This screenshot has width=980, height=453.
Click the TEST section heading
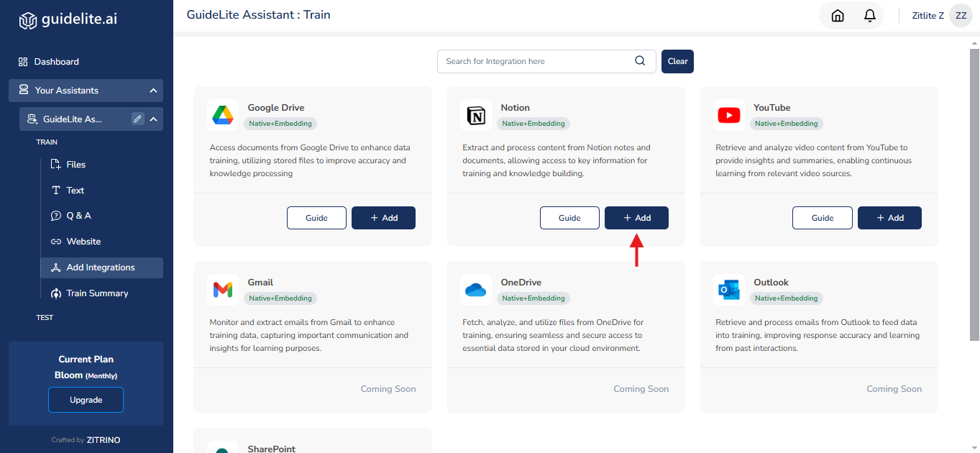point(45,317)
